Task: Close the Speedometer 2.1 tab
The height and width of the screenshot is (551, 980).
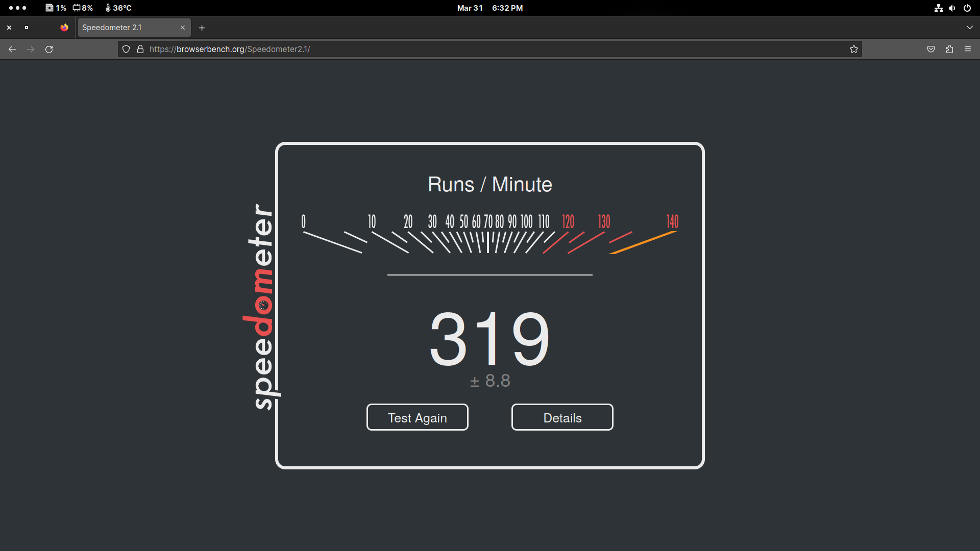Action: (183, 28)
